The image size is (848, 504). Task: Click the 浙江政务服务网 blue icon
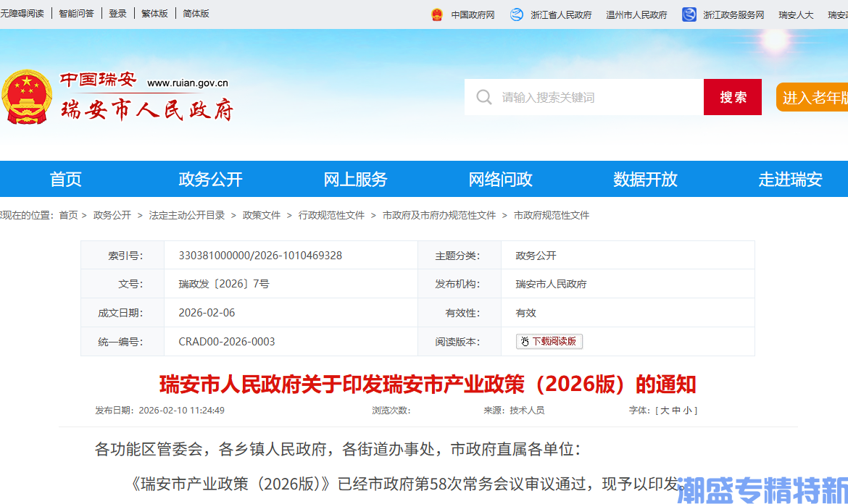(688, 14)
